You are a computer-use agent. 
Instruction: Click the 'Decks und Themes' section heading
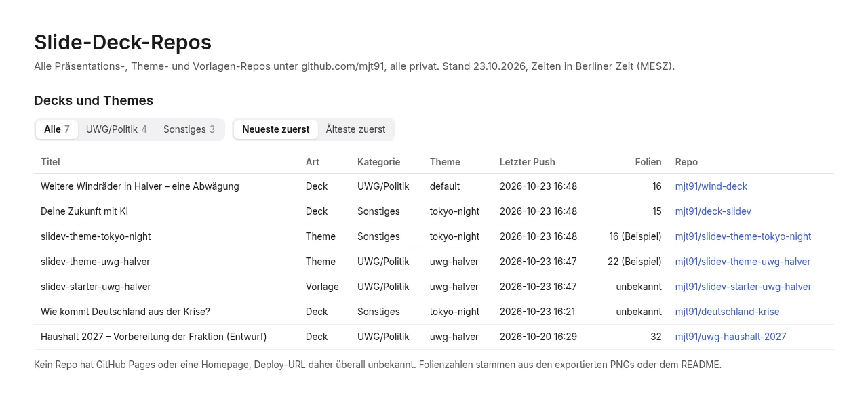94,100
